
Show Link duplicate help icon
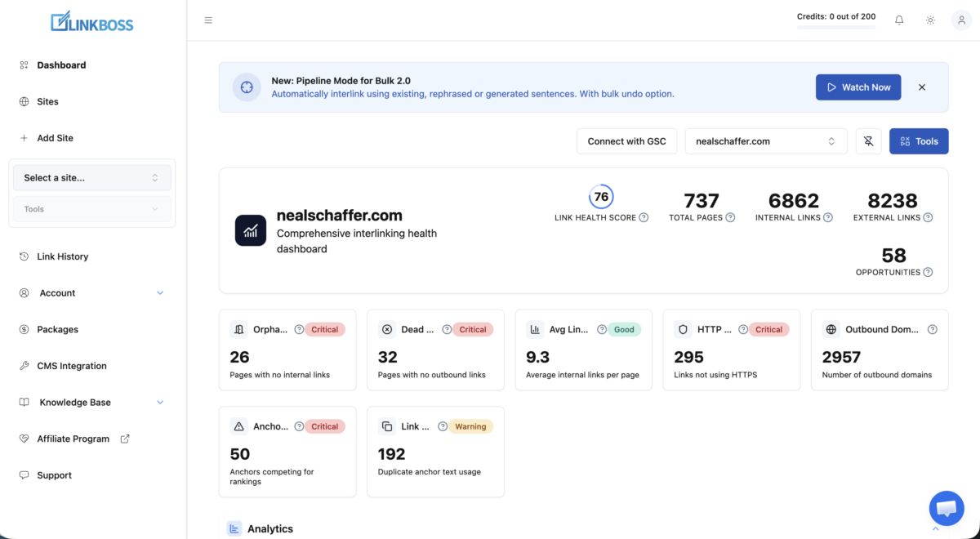pyautogui.click(x=443, y=426)
